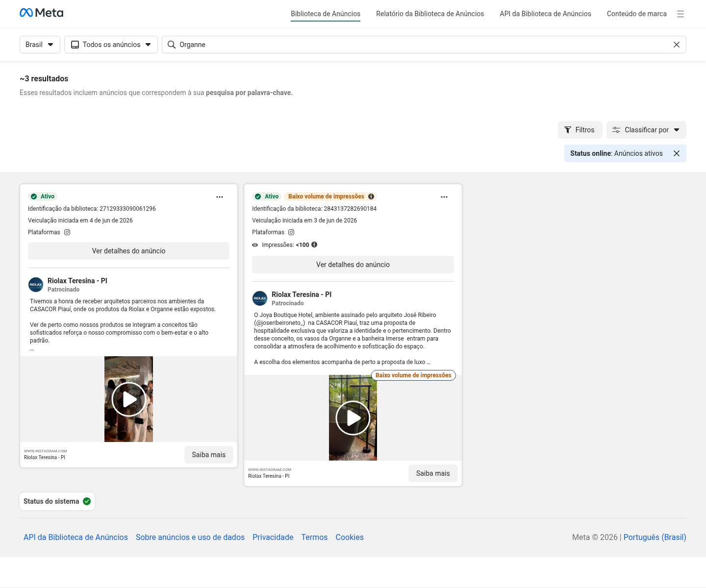Play the second ad video

[353, 418]
